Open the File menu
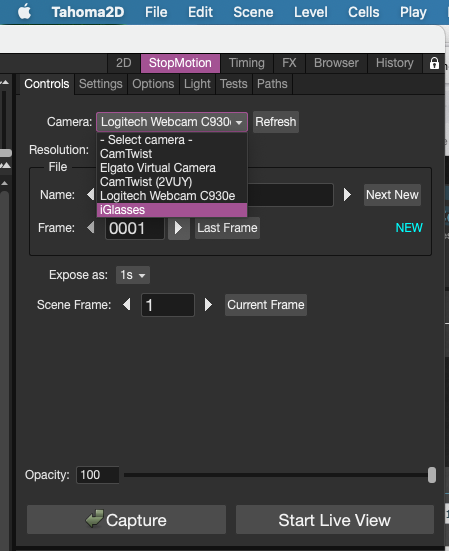Viewport: 449px width, 551px height. point(156,12)
